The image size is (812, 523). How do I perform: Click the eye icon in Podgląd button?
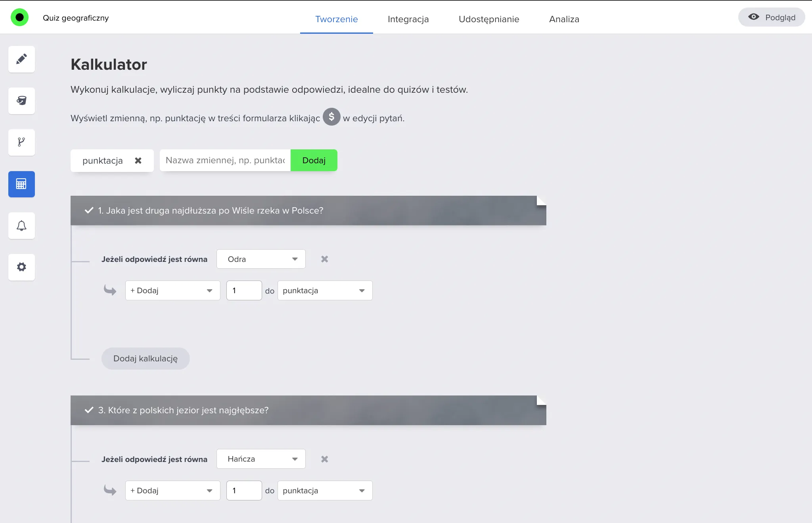pyautogui.click(x=753, y=17)
